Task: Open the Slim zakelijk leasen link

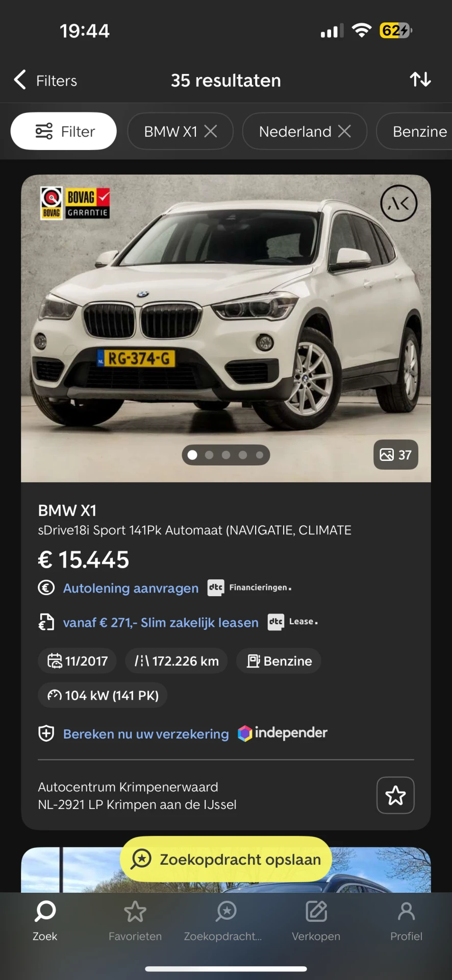Action: point(161,622)
